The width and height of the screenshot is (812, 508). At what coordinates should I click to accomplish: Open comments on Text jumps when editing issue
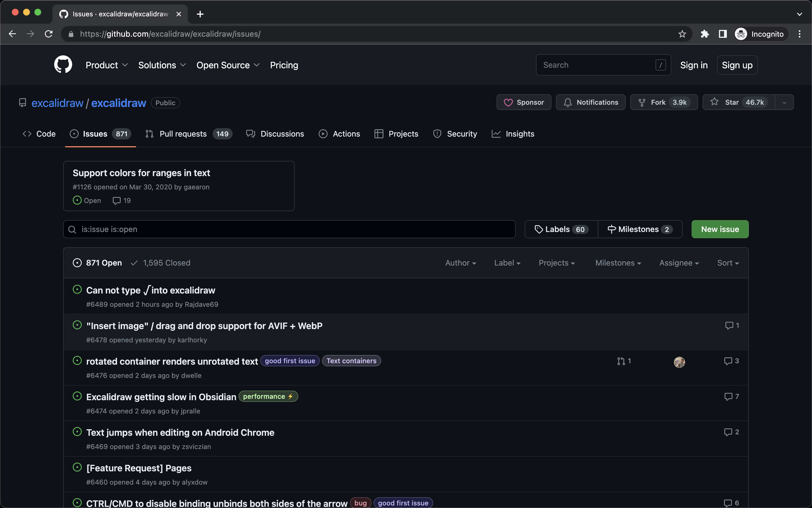(x=731, y=432)
